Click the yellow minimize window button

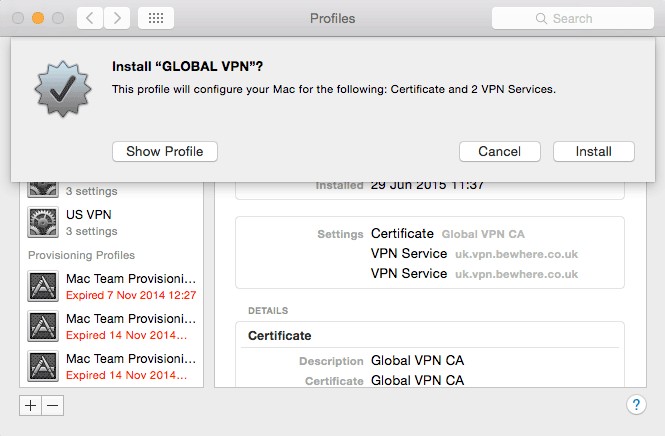(x=38, y=18)
